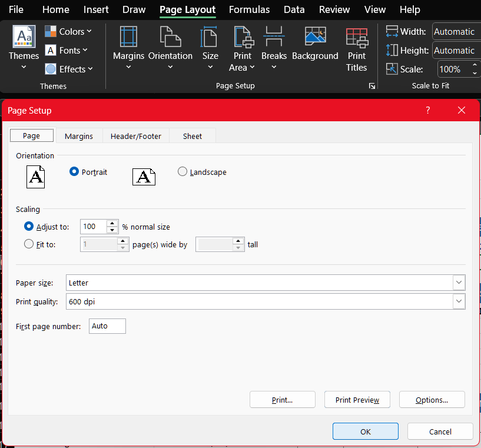Expand the Print quality dropdown

(459, 302)
